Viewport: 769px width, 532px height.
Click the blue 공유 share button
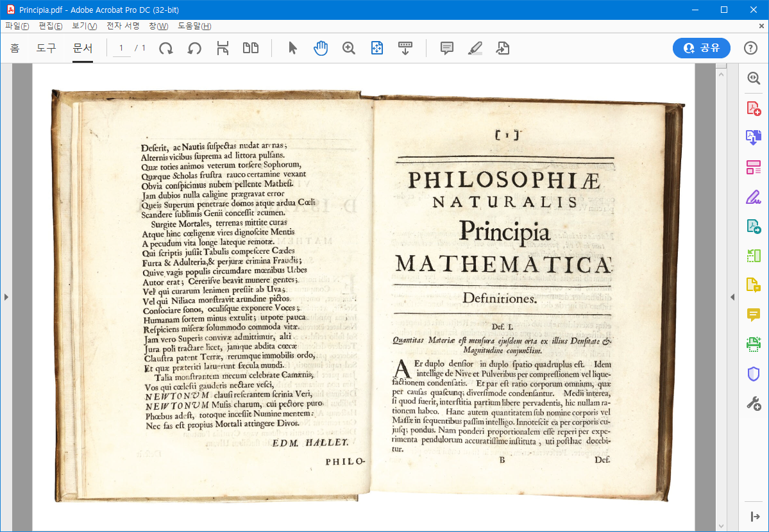tap(702, 48)
